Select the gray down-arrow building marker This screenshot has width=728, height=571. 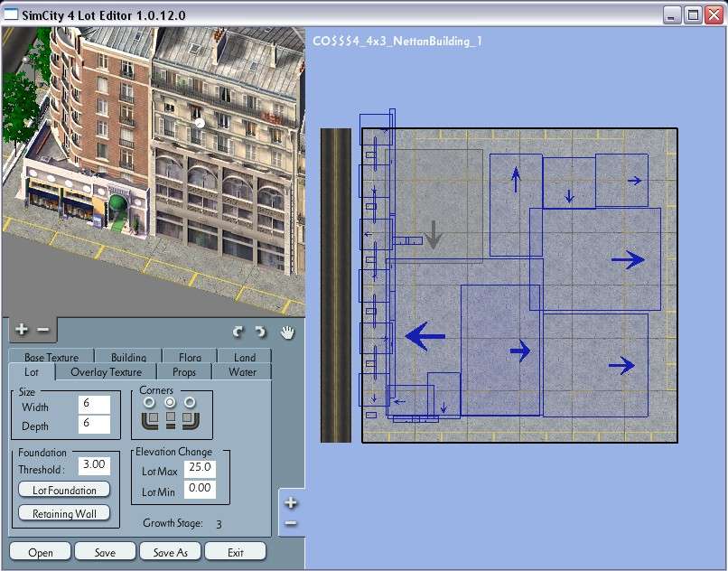pyautogui.click(x=434, y=235)
